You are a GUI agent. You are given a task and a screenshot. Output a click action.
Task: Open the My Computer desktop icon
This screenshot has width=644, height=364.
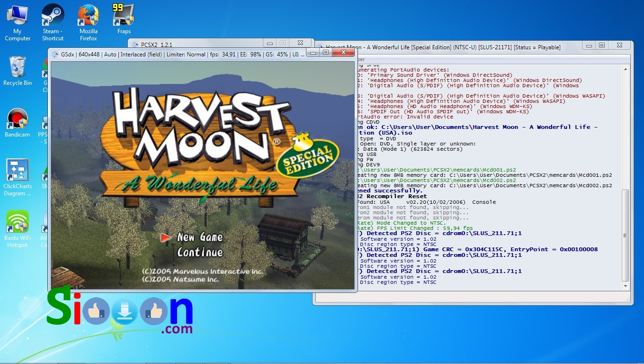tap(18, 22)
